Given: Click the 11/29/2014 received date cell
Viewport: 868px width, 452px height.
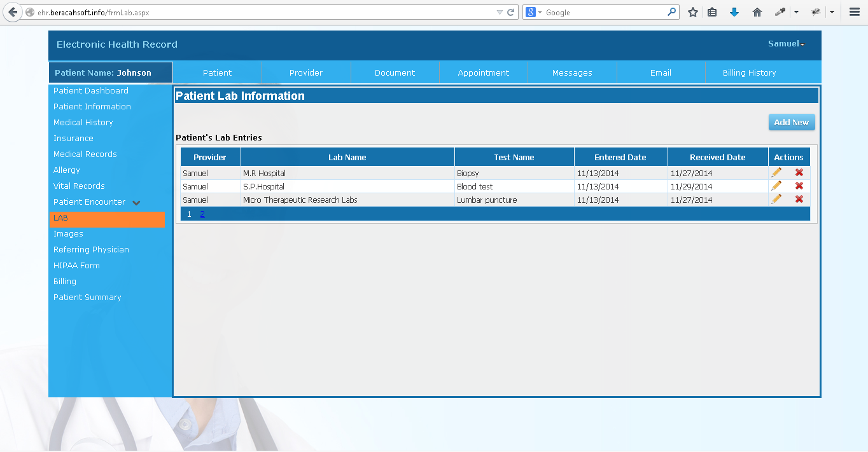Looking at the screenshot, I should [x=718, y=186].
